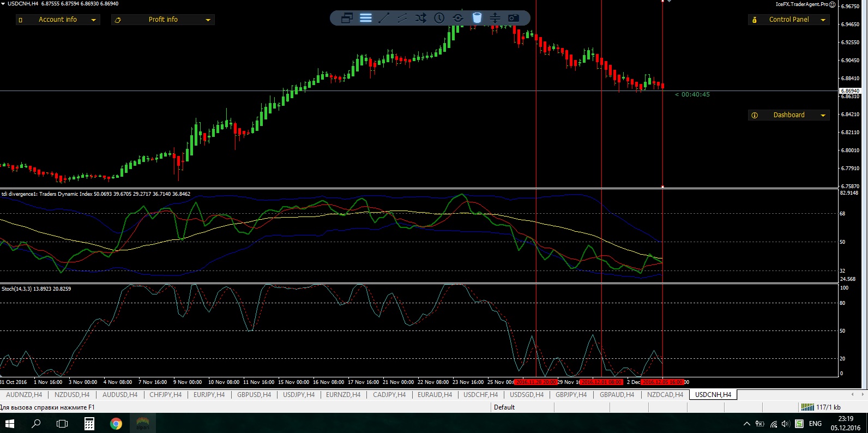Click the Default profile in status bar
The image size is (868, 433).
coord(504,407)
